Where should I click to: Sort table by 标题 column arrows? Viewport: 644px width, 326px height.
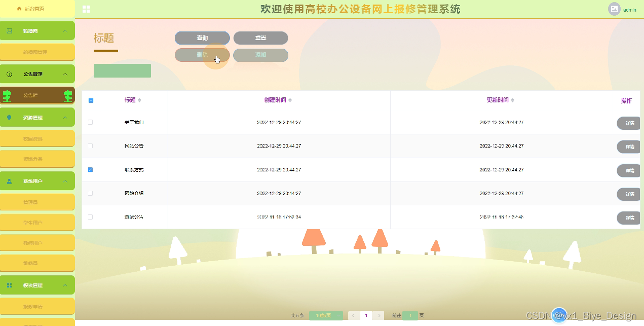139,100
